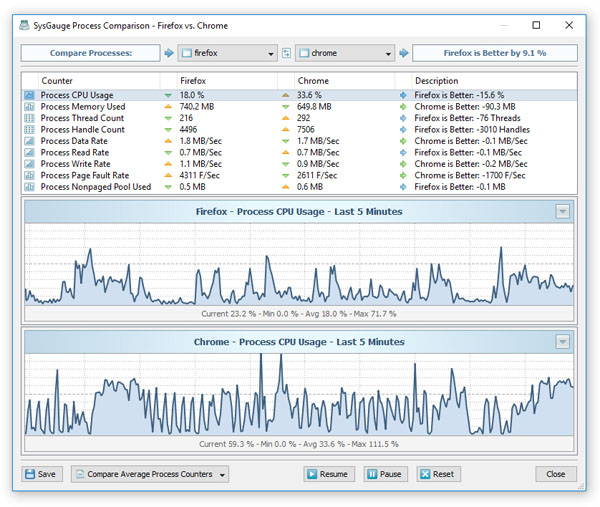
Task: Select the Process Handle Count row
Action: point(299,129)
